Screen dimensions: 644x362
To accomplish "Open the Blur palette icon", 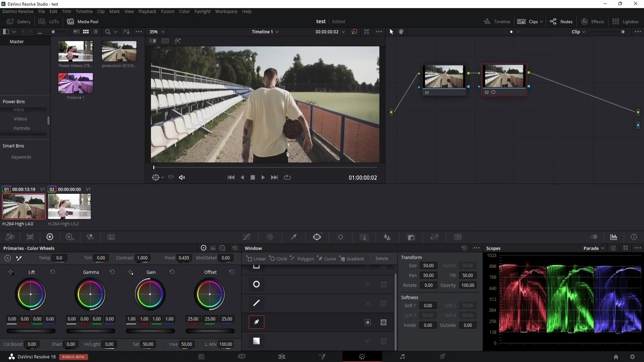I will click(x=387, y=237).
